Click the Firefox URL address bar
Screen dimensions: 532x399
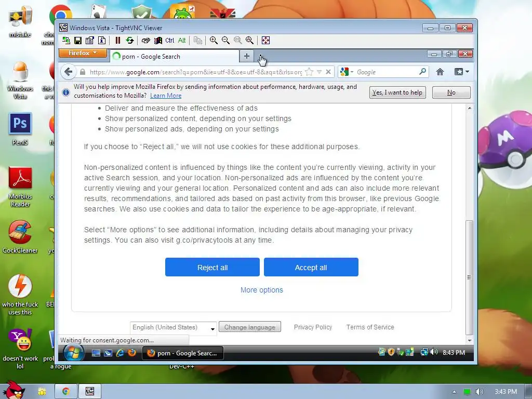[196, 72]
